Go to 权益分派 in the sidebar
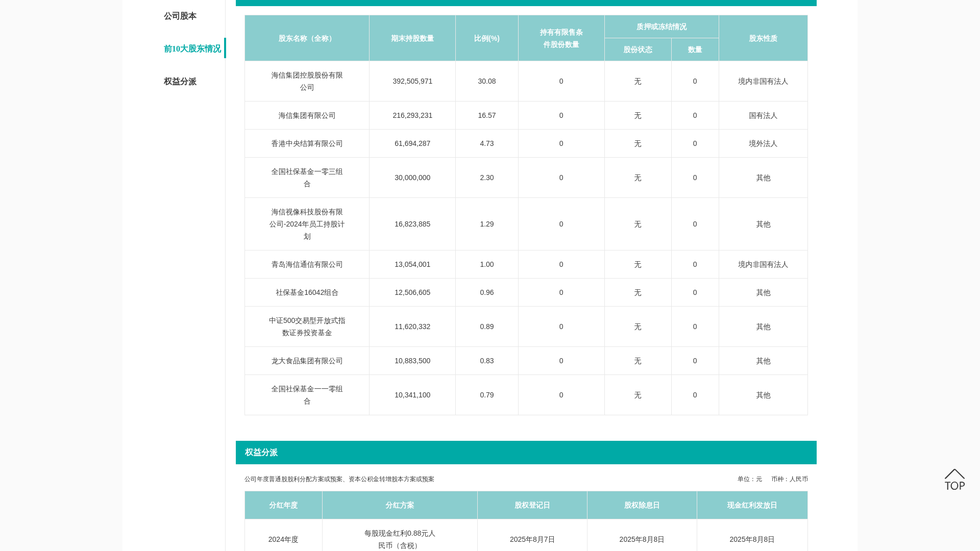The image size is (980, 551). click(x=180, y=82)
